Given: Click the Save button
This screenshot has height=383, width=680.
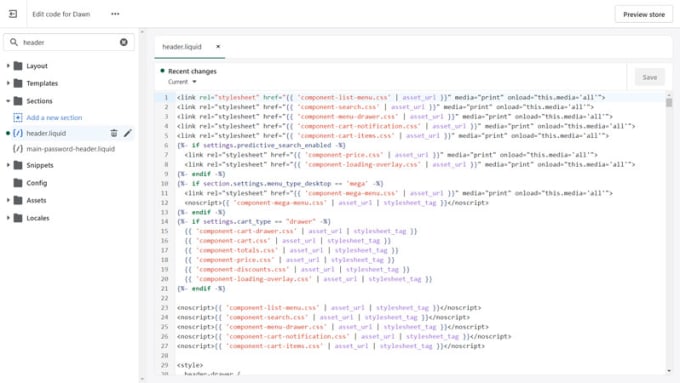Looking at the screenshot, I should click(x=649, y=77).
